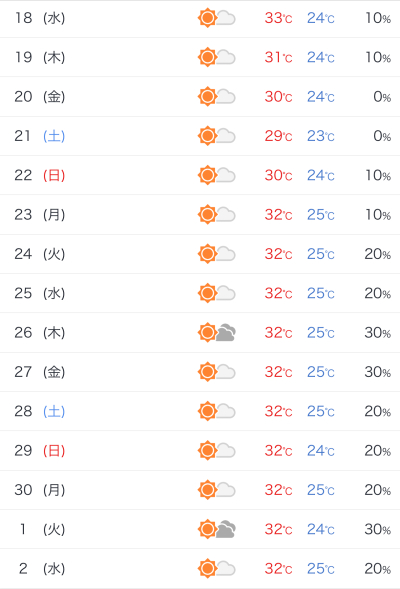Click the cloudy sun icon for Tuesday the 1st
The image size is (400, 589).
click(216, 529)
